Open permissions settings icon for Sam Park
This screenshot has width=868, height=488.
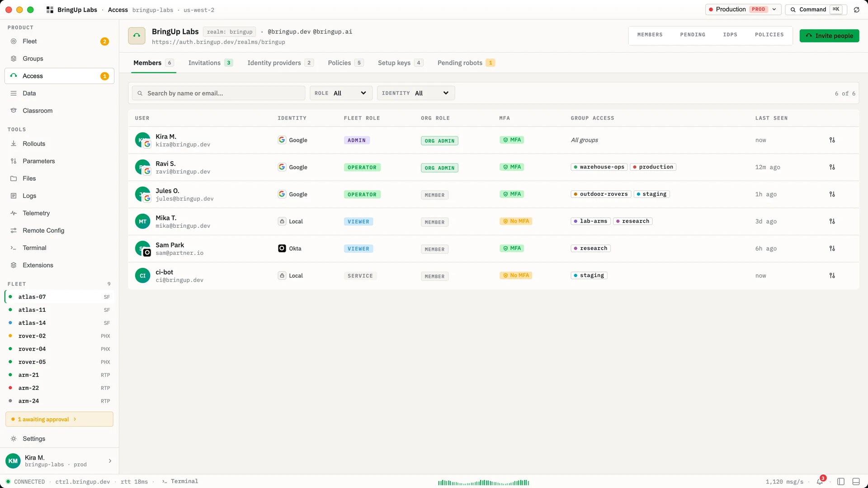832,249
